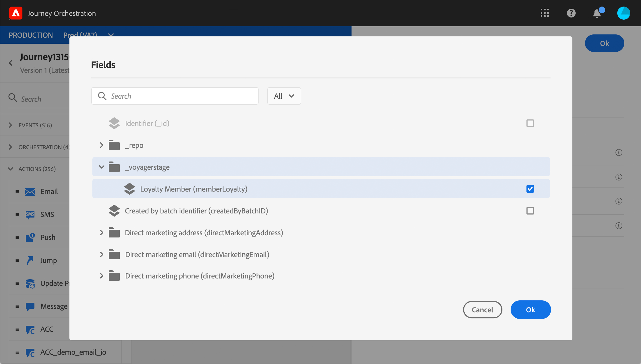
Task: Check the Identifier (_id) checkbox
Action: click(x=530, y=123)
